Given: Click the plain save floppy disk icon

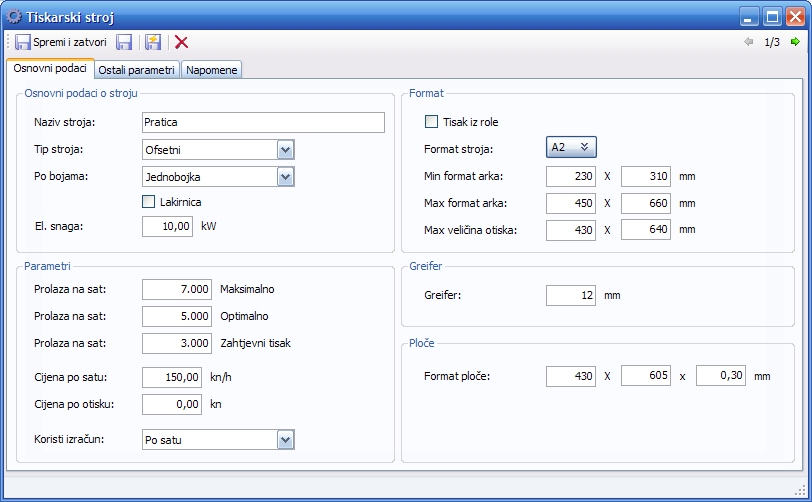Looking at the screenshot, I should pyautogui.click(x=125, y=42).
